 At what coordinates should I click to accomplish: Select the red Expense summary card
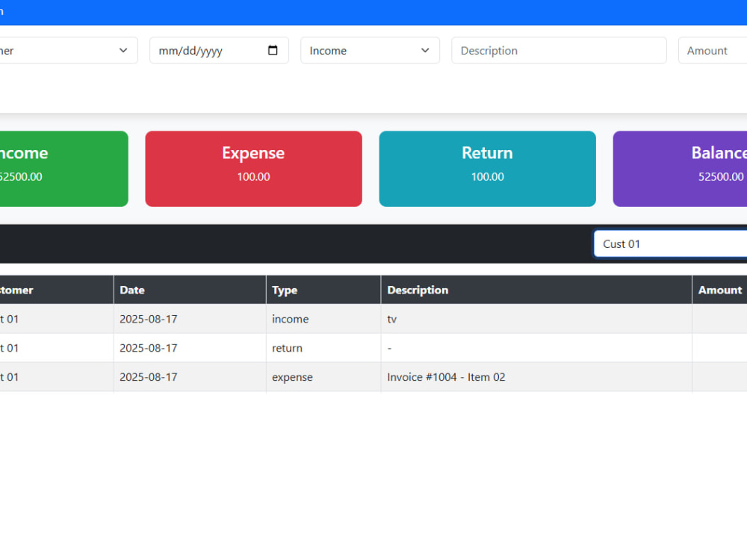[x=253, y=169]
